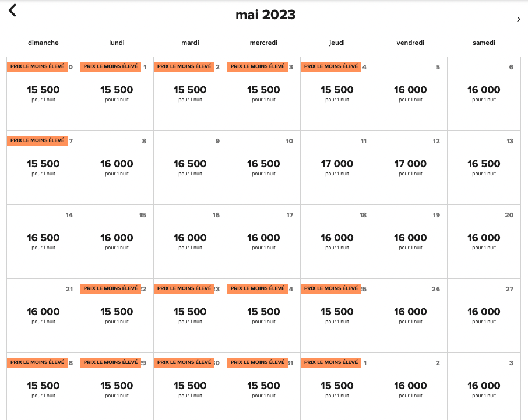Image resolution: width=528 pixels, height=420 pixels.
Task: Advance to next month with right chevron
Action: point(518,19)
